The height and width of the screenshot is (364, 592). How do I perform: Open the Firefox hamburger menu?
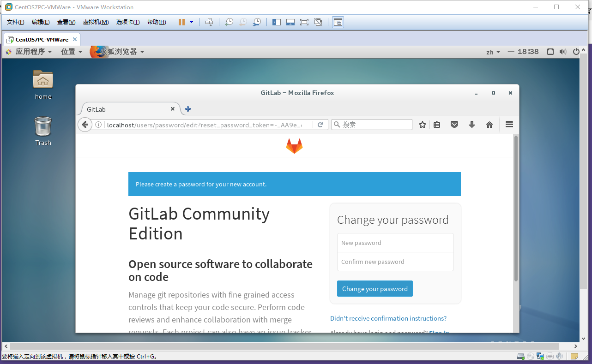coord(509,125)
